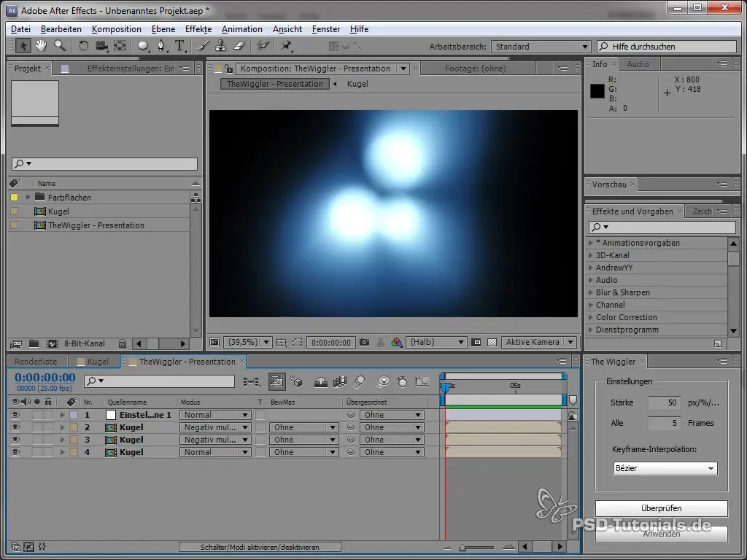Open the Effekte menu

[198, 29]
